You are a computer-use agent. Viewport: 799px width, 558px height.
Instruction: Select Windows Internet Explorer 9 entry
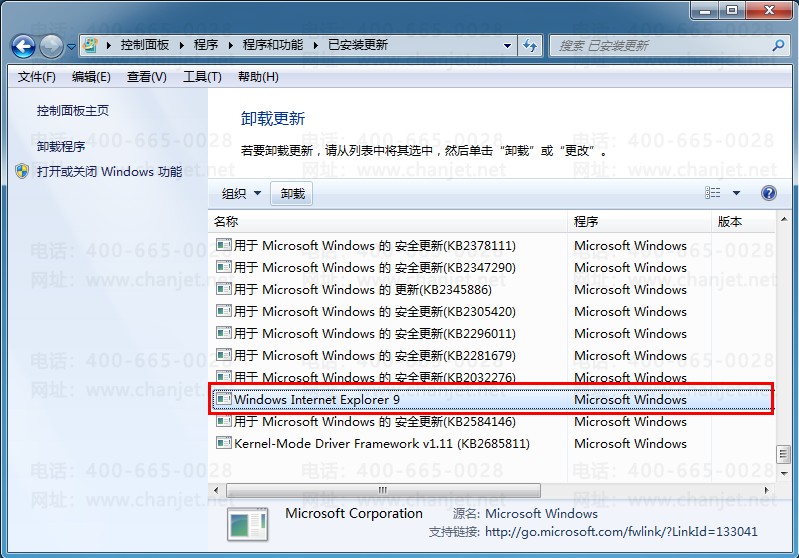pos(492,400)
